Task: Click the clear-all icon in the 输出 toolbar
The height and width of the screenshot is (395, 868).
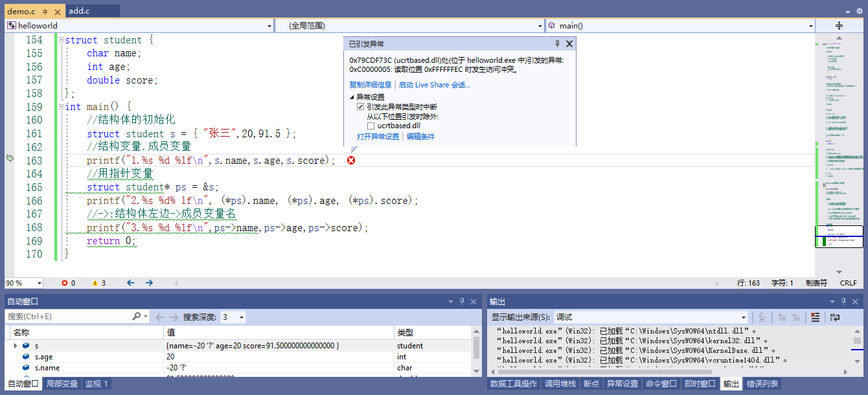Action: (815, 317)
